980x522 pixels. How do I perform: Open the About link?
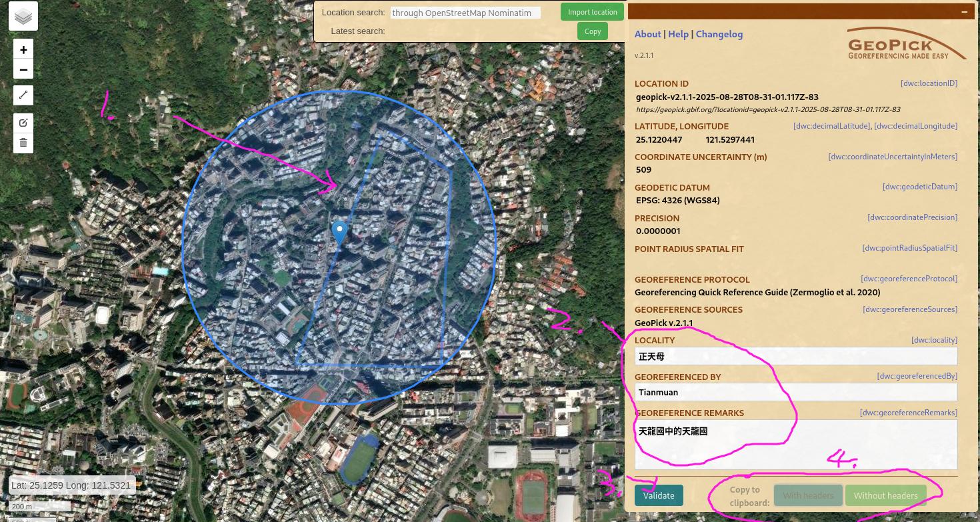coord(647,34)
